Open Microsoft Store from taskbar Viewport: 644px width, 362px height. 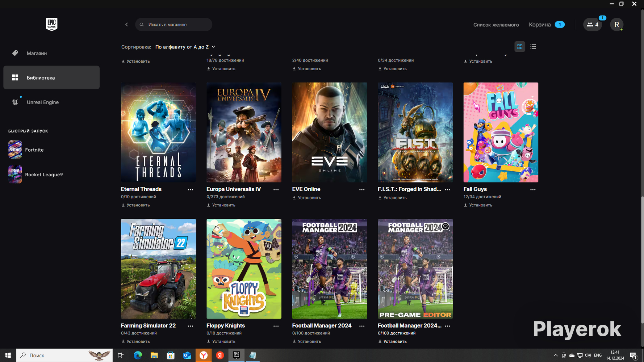[171, 355]
